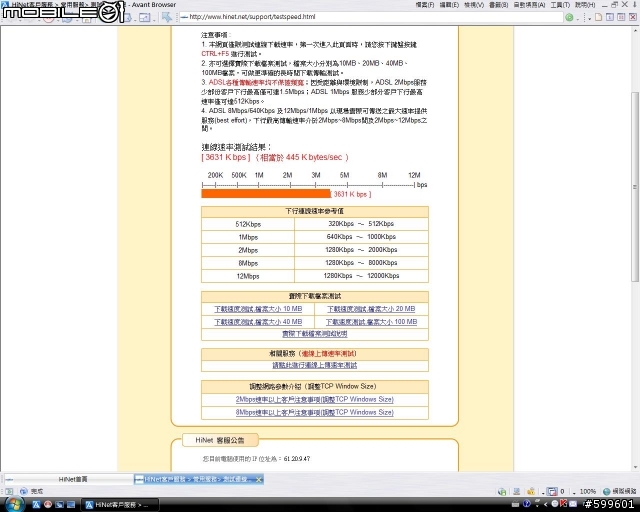
Task: Click the green Go button beside address bar
Action: (x=569, y=17)
